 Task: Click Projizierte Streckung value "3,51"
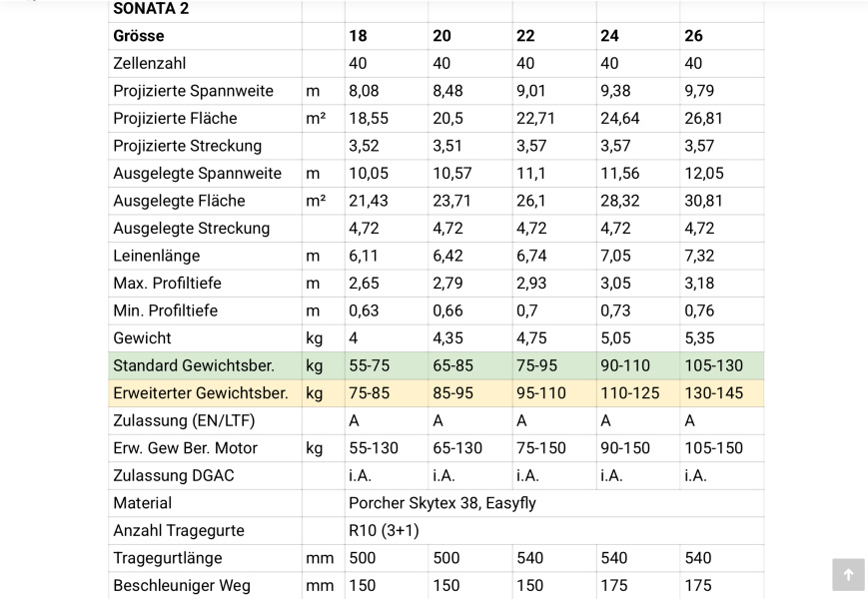447,146
